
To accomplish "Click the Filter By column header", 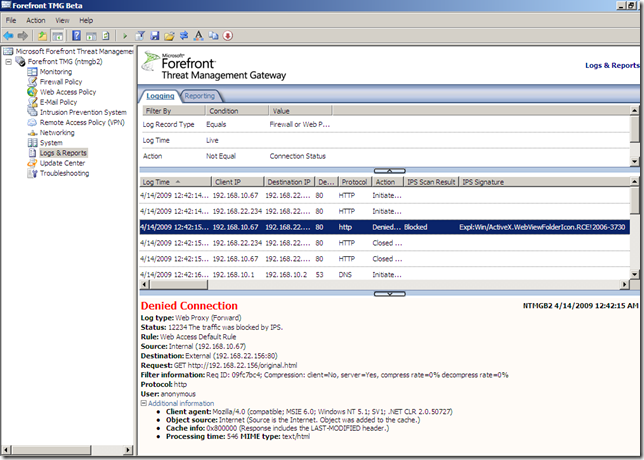I will click(x=173, y=110).
